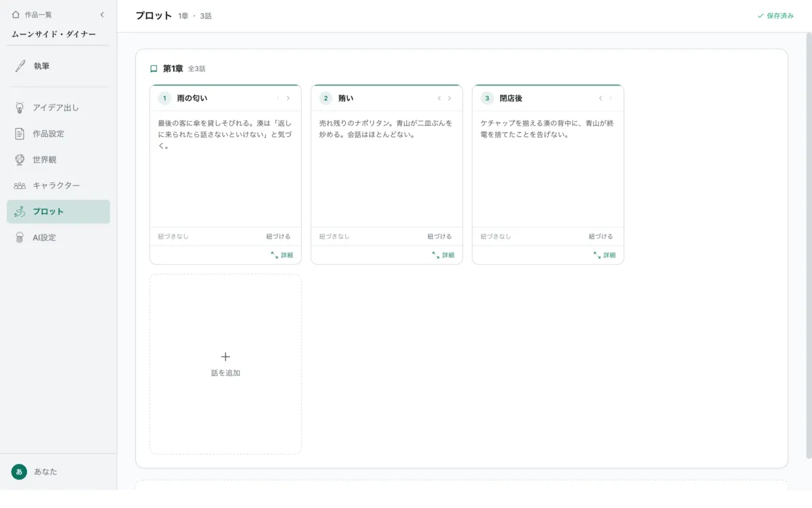
Task: Click number badge 2 on 賄い
Action: tap(325, 98)
